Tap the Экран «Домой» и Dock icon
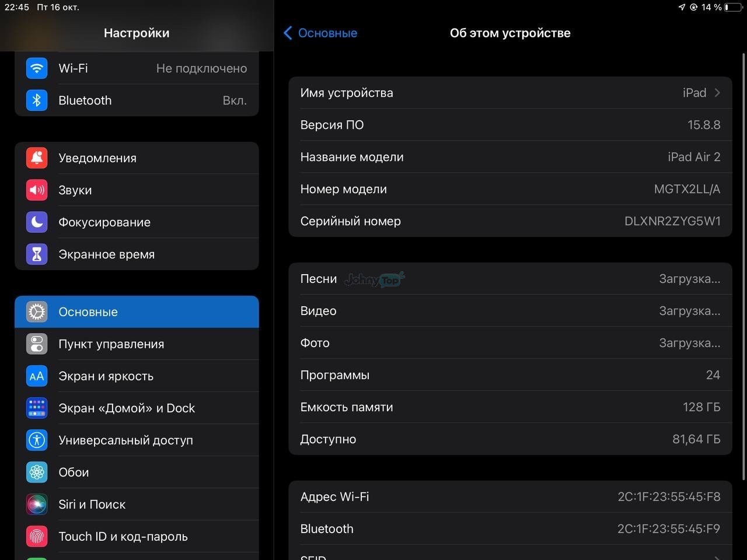Image resolution: width=747 pixels, height=560 pixels. click(x=37, y=408)
